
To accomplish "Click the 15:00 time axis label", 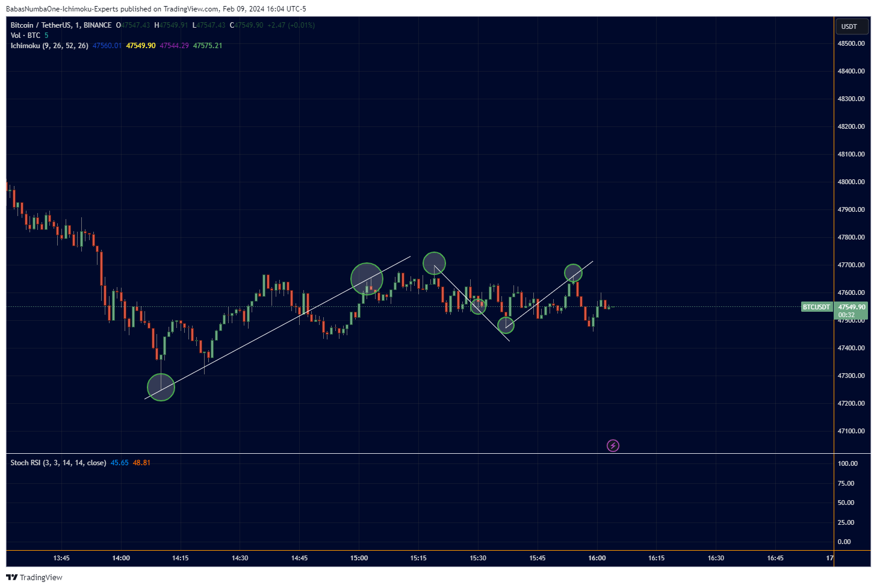I will tap(359, 558).
